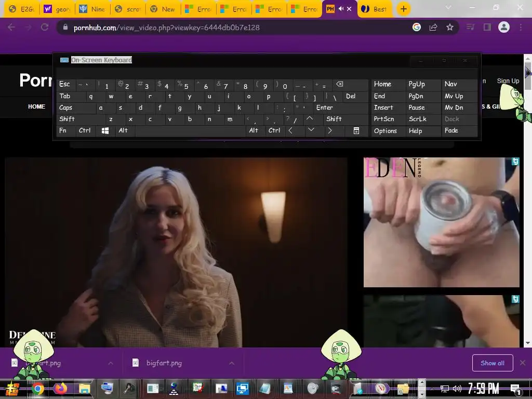The height and width of the screenshot is (399, 532).
Task: Switch to the 'scro' tab
Action: point(127,9)
